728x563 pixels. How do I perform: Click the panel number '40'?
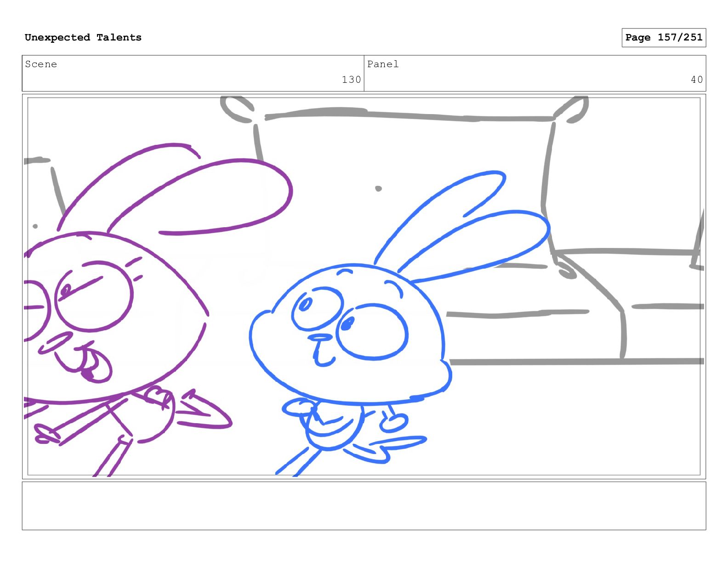[x=697, y=80]
